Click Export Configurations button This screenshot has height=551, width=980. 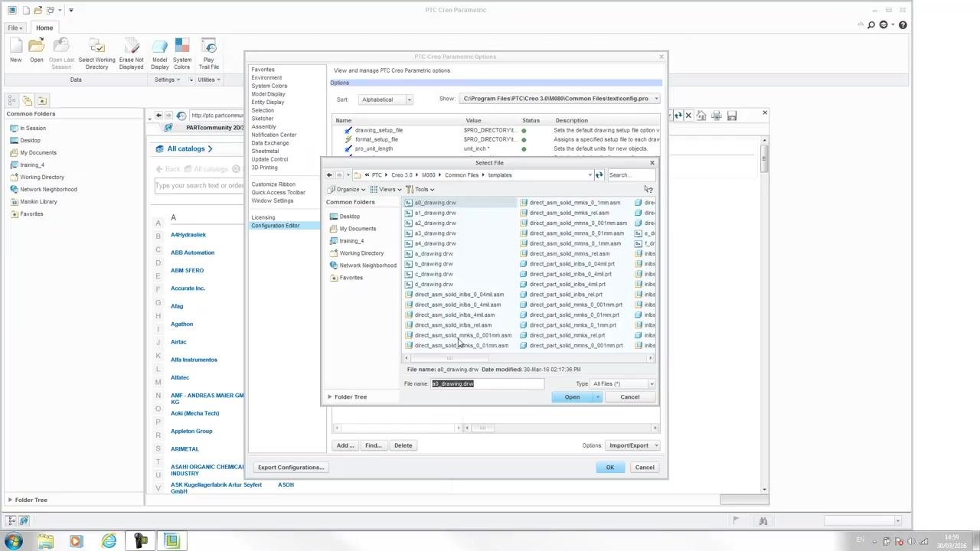tap(291, 468)
